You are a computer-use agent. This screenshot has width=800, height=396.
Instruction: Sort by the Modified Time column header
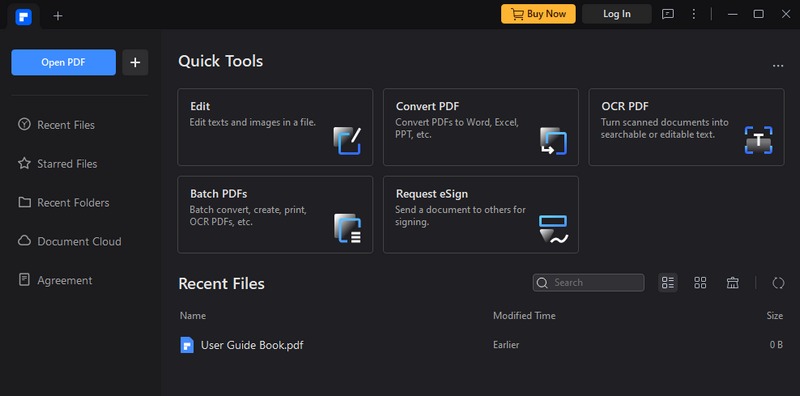coord(524,316)
